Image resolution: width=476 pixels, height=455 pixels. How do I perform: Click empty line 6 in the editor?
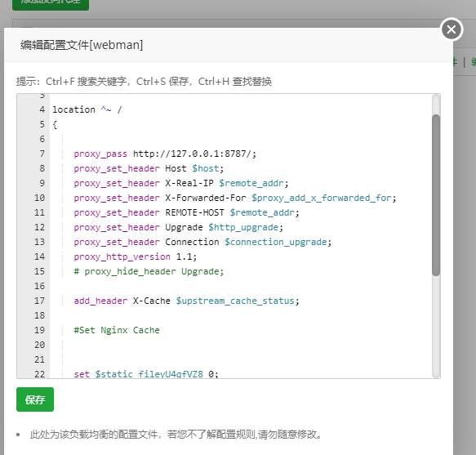point(240,139)
